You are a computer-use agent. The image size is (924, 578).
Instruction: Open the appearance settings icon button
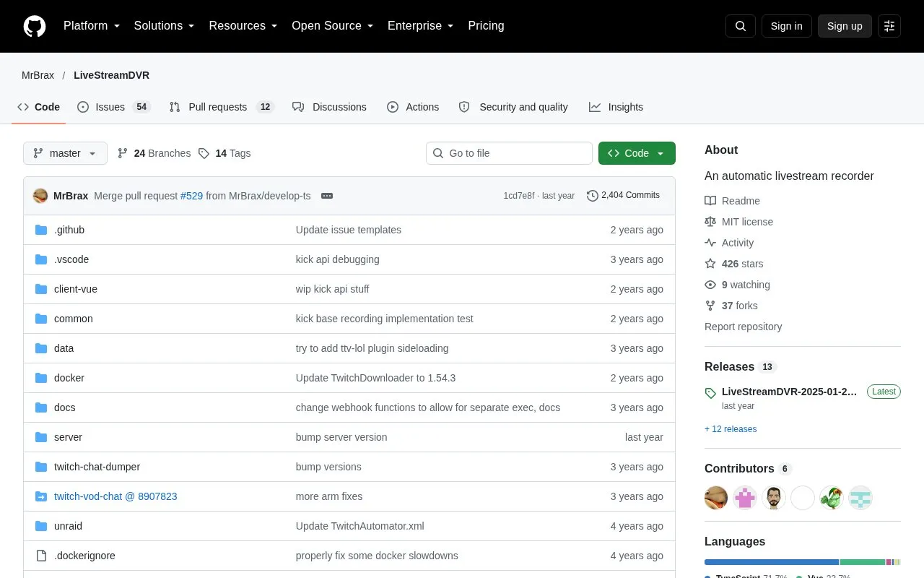pos(889,26)
